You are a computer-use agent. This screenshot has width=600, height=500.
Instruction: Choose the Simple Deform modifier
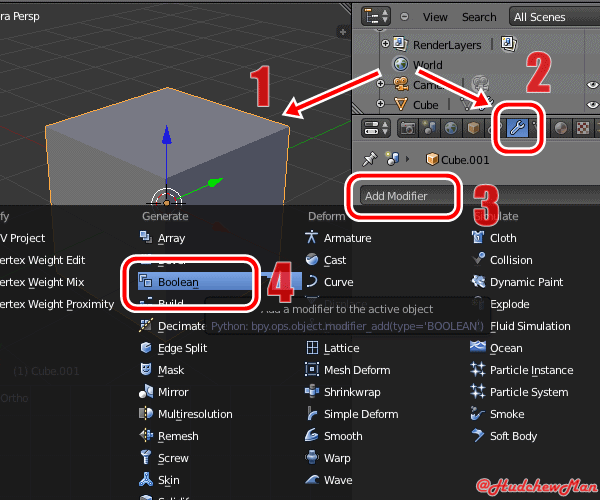pos(352,414)
